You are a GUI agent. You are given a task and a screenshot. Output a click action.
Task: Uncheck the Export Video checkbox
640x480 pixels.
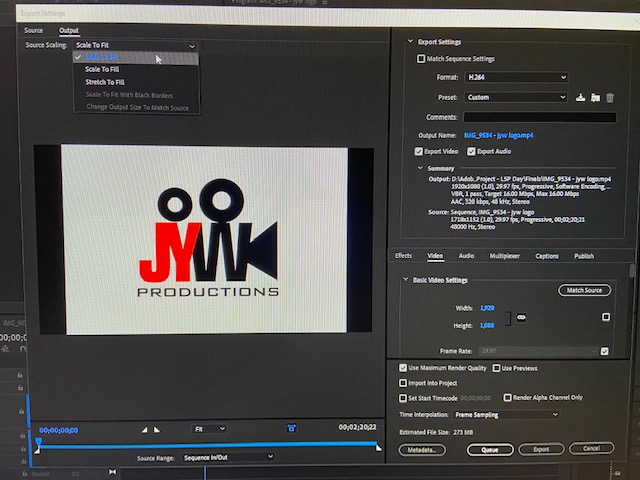pyautogui.click(x=419, y=151)
